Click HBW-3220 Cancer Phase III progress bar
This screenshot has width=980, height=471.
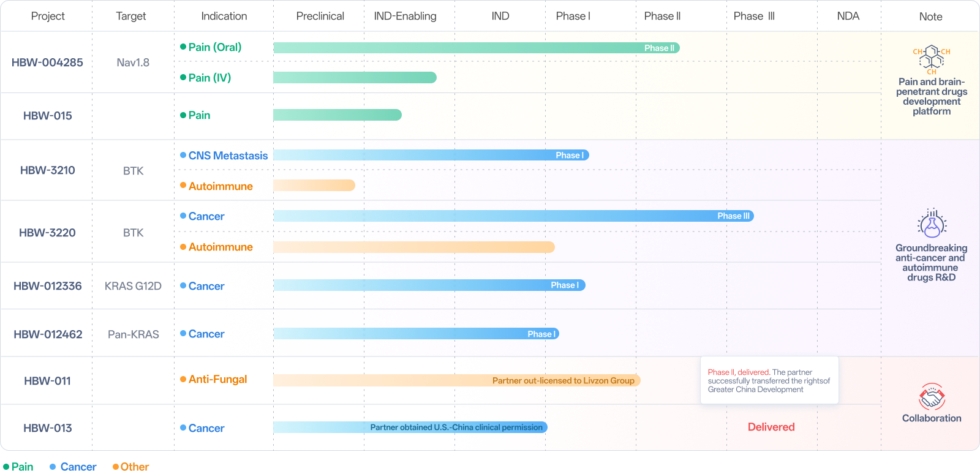(x=513, y=216)
